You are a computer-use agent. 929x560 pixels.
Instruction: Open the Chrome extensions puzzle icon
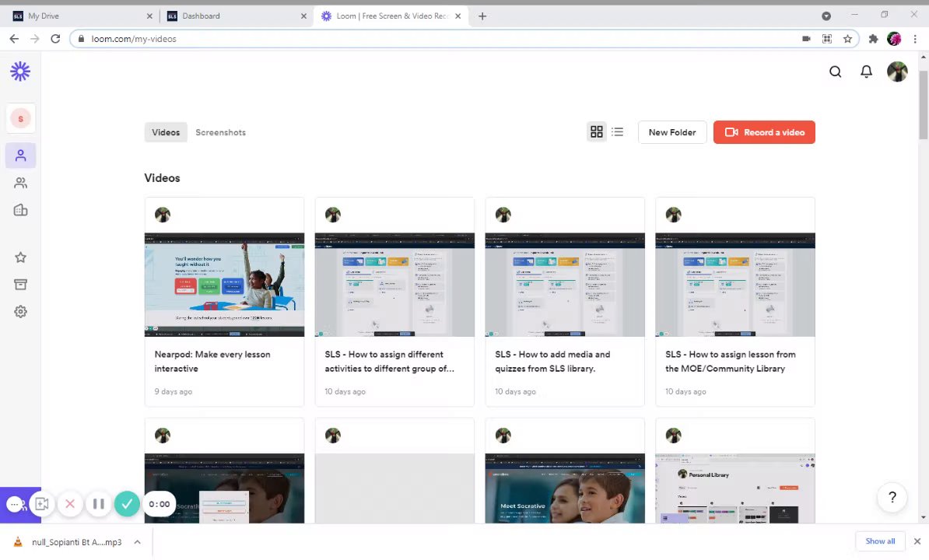point(873,38)
